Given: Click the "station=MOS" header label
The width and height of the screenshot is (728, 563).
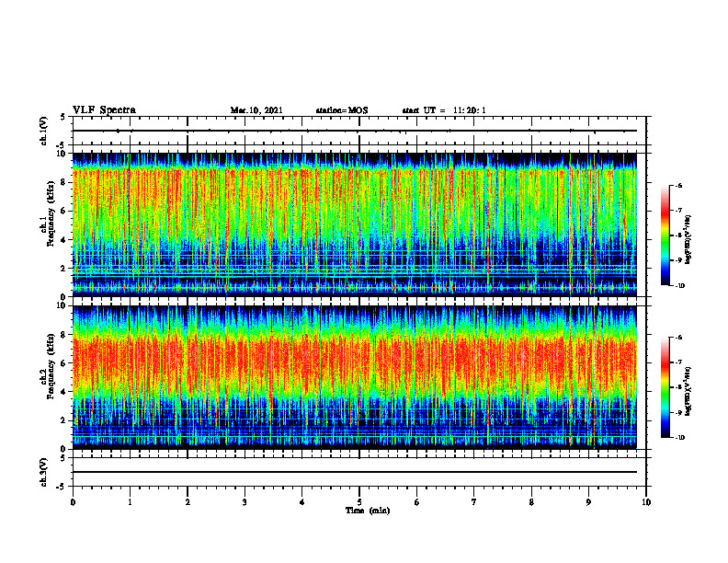Looking at the screenshot, I should 342,110.
